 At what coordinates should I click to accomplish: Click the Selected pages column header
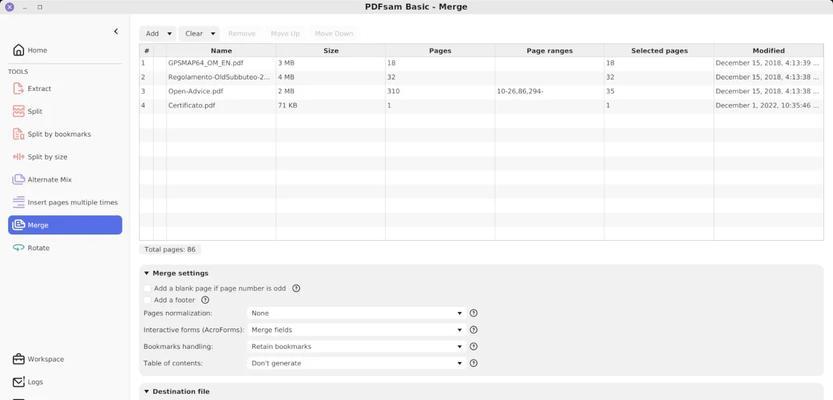(659, 50)
